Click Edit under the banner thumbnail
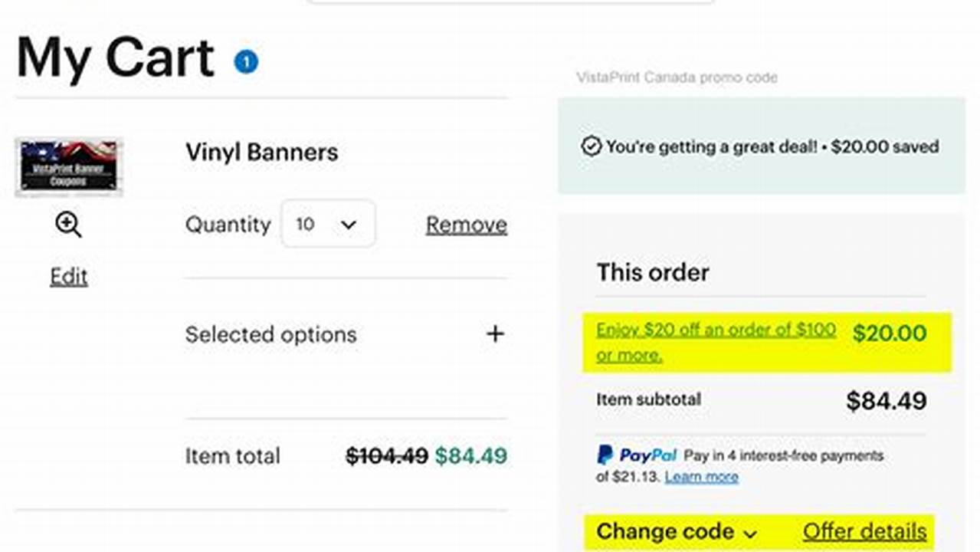980x552 pixels. 68,276
